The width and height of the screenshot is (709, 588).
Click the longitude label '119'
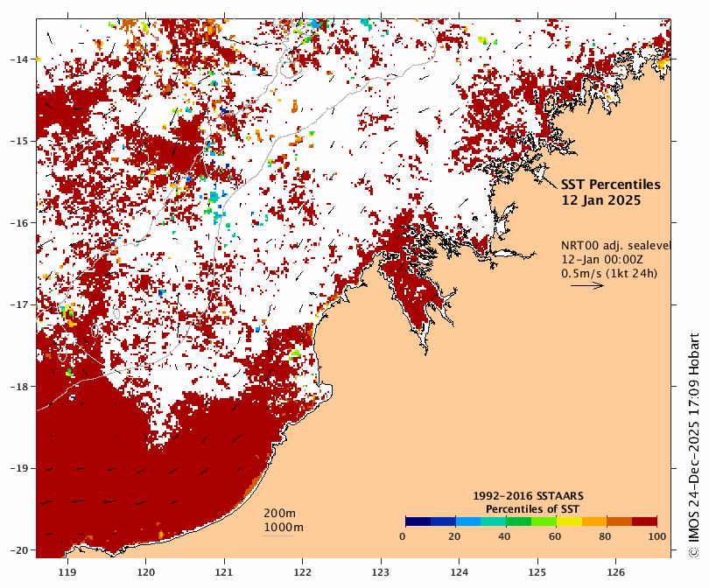pyautogui.click(x=67, y=572)
